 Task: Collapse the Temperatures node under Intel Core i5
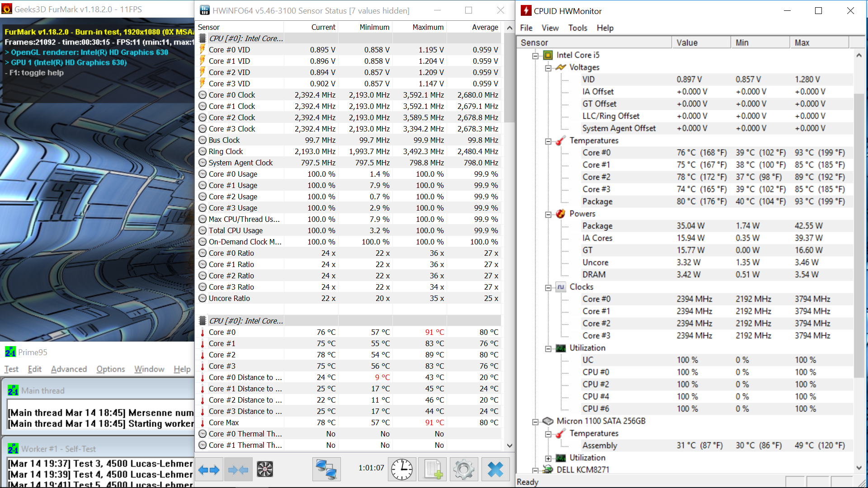click(548, 141)
